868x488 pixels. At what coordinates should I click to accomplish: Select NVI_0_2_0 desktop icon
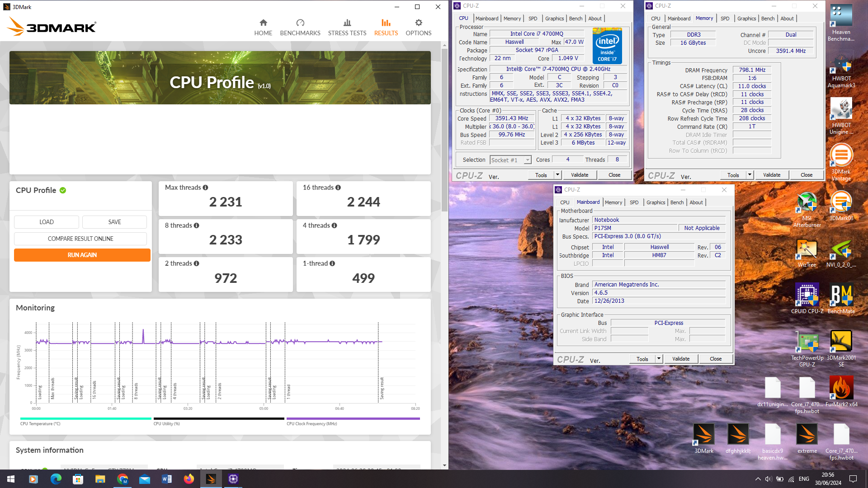tap(841, 253)
